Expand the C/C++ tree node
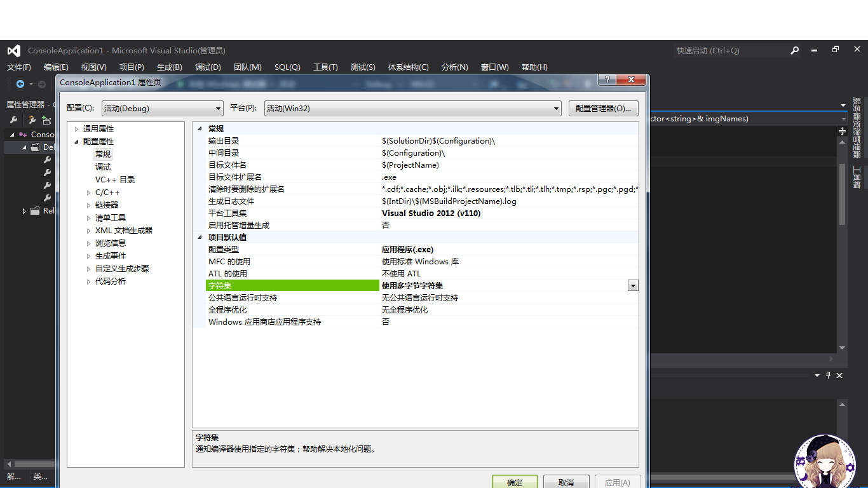The width and height of the screenshot is (868, 488). pos(89,193)
